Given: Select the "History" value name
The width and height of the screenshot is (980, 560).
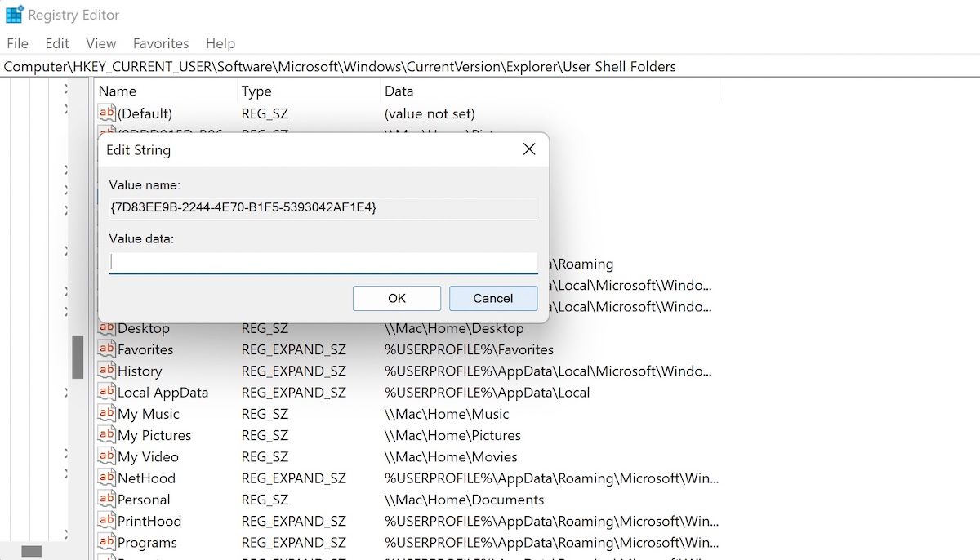Looking at the screenshot, I should [x=140, y=371].
